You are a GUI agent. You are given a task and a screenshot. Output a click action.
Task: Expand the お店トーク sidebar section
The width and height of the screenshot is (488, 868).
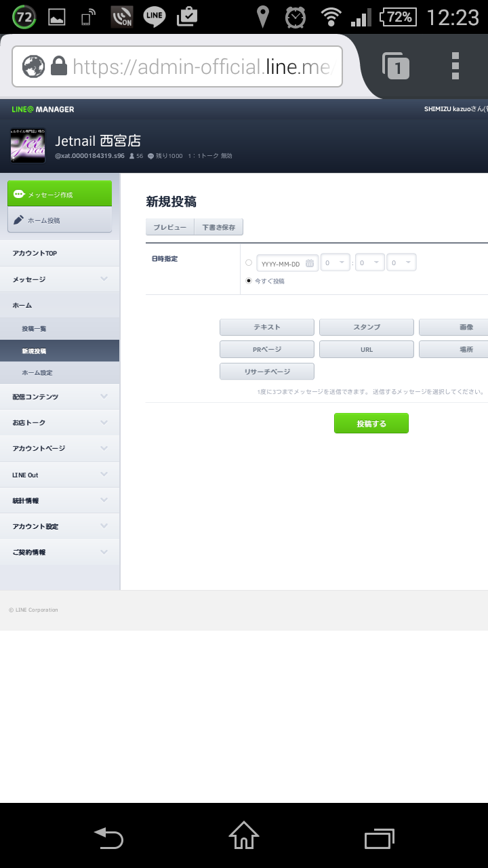coord(60,422)
